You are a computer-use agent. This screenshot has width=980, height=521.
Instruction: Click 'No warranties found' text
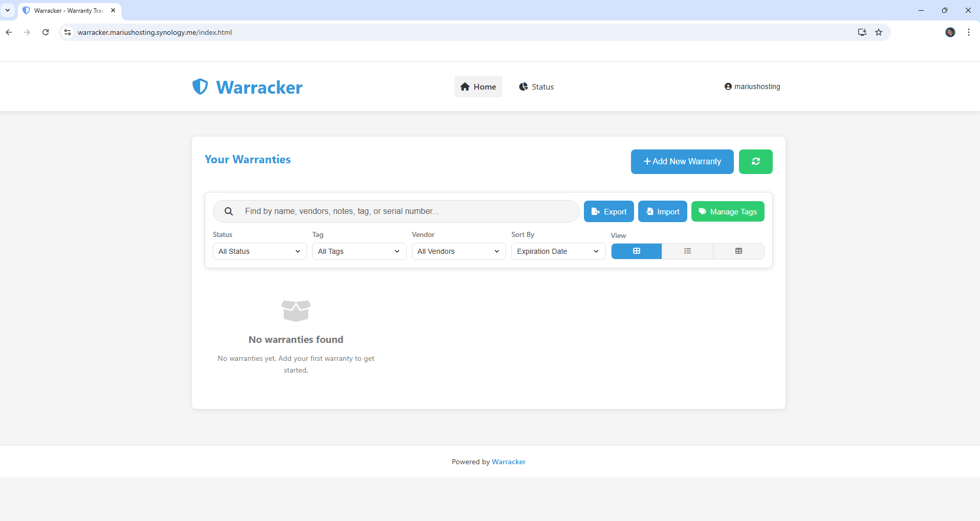[296, 339]
